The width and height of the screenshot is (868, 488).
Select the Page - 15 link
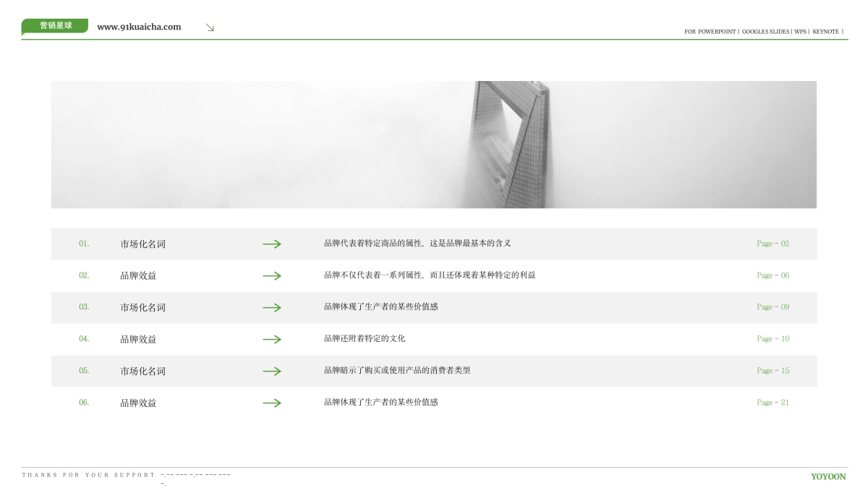(773, 371)
